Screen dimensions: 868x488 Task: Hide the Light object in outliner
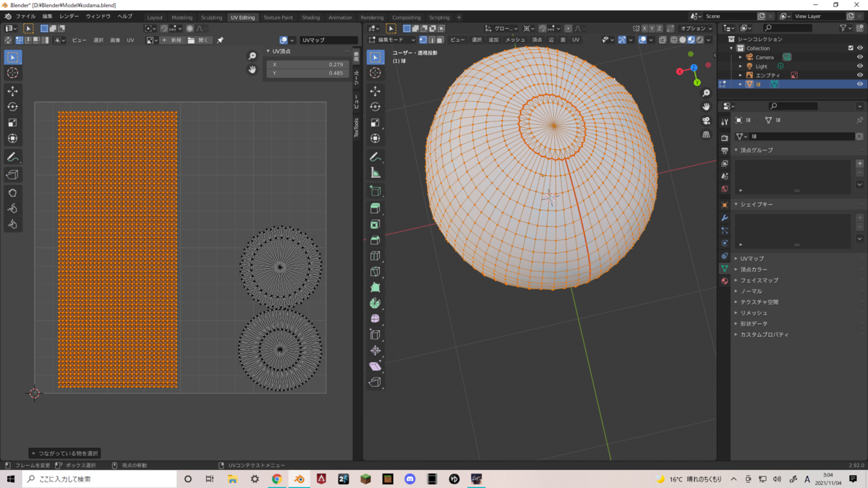tap(860, 66)
